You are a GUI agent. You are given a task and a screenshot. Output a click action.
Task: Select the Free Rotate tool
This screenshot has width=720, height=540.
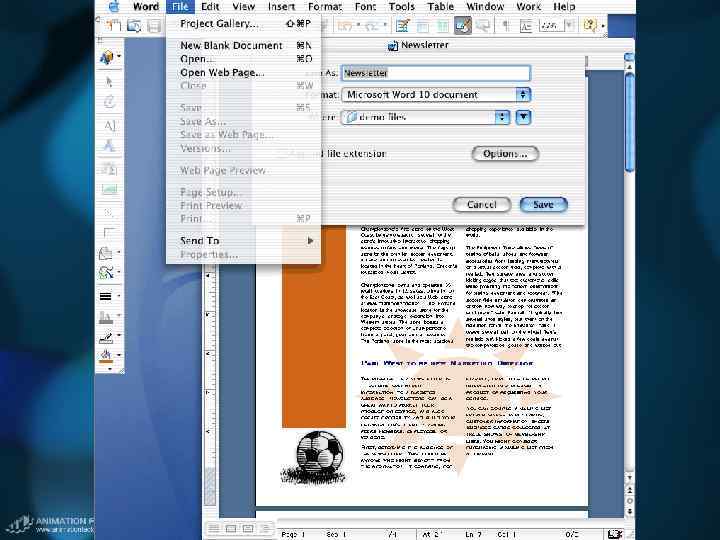click(x=109, y=101)
